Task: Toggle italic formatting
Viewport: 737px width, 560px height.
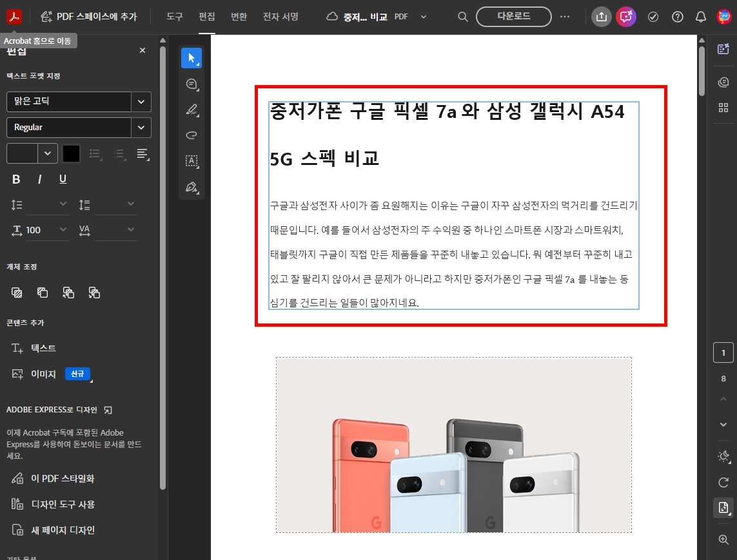Action: pos(39,179)
